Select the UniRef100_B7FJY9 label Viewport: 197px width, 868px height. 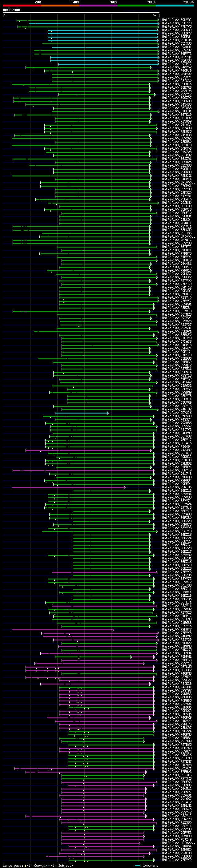(x=177, y=338)
